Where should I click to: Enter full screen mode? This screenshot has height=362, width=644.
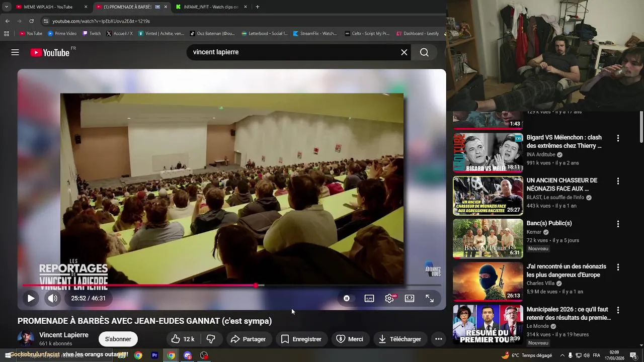430,298
